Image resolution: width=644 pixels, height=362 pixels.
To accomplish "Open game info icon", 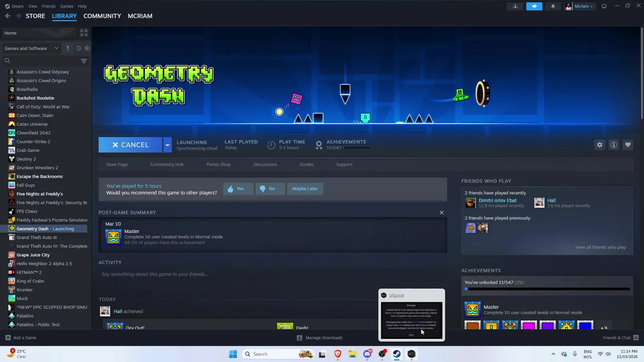I will (x=613, y=145).
